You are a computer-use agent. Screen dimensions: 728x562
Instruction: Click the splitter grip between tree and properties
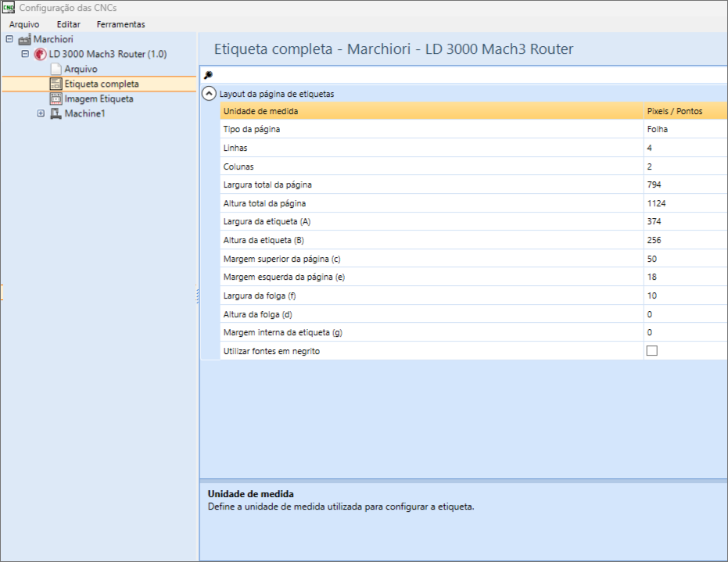[x=198, y=296]
